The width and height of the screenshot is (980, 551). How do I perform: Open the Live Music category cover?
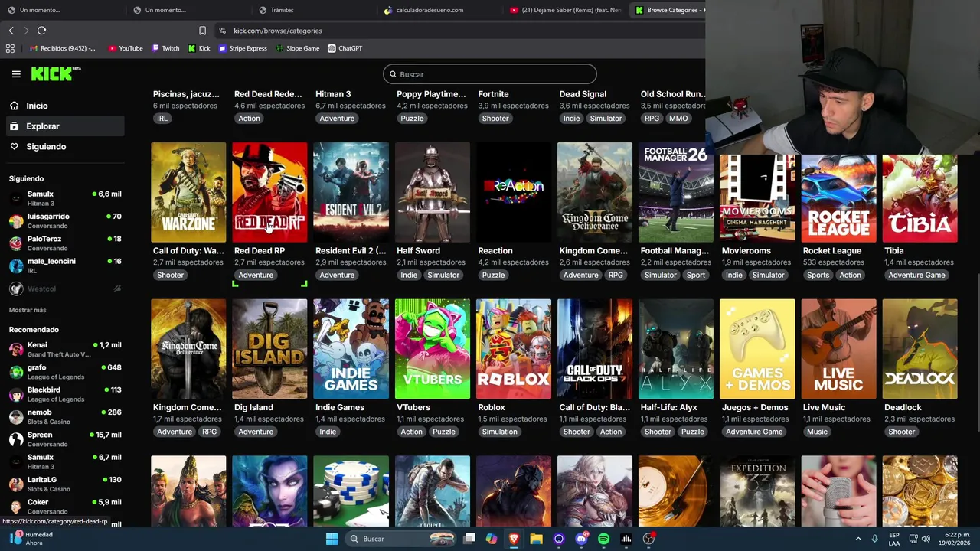coord(838,349)
